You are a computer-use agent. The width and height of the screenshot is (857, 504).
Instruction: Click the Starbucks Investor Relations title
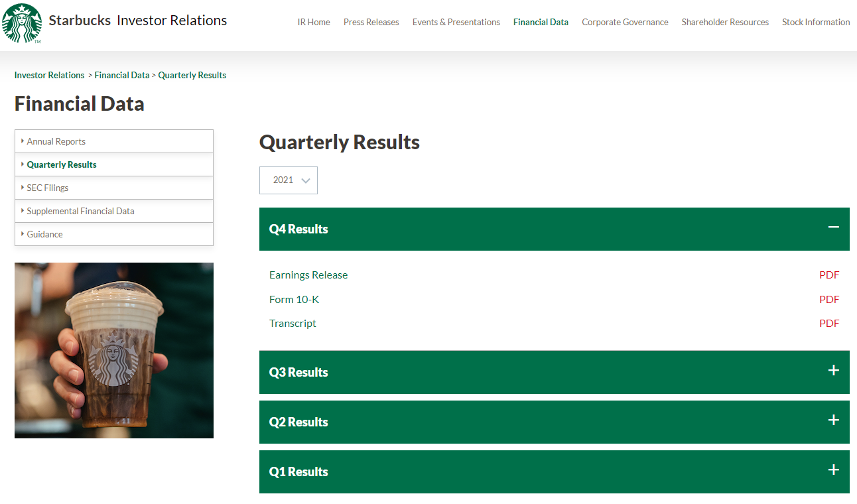pos(138,21)
